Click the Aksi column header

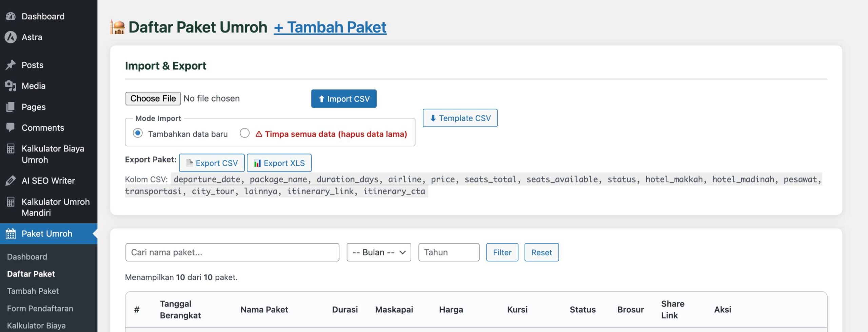click(x=723, y=310)
